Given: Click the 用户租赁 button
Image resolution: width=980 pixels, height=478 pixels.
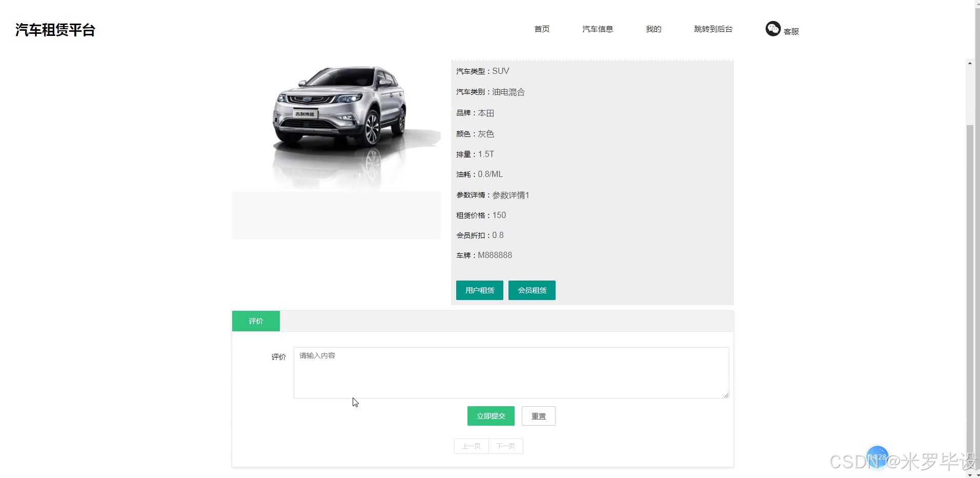Looking at the screenshot, I should [480, 290].
